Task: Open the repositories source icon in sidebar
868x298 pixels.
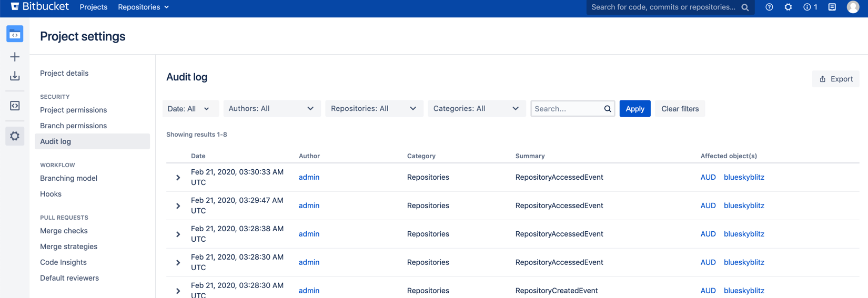Action: coord(15,106)
